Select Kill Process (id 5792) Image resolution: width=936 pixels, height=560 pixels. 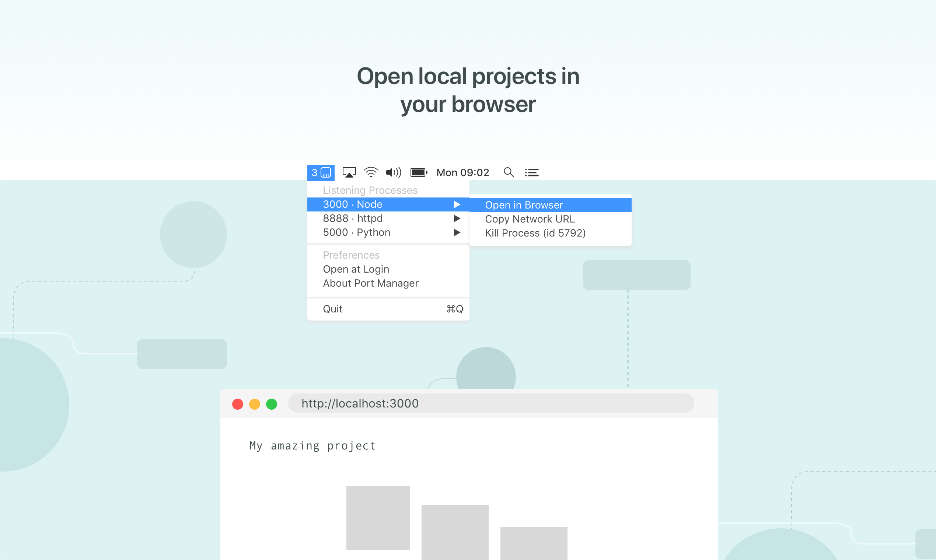(535, 233)
